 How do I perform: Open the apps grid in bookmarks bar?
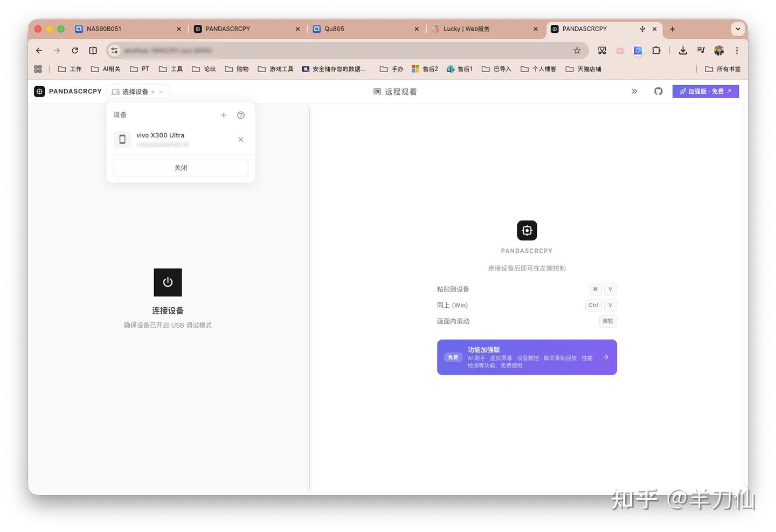pos(38,69)
